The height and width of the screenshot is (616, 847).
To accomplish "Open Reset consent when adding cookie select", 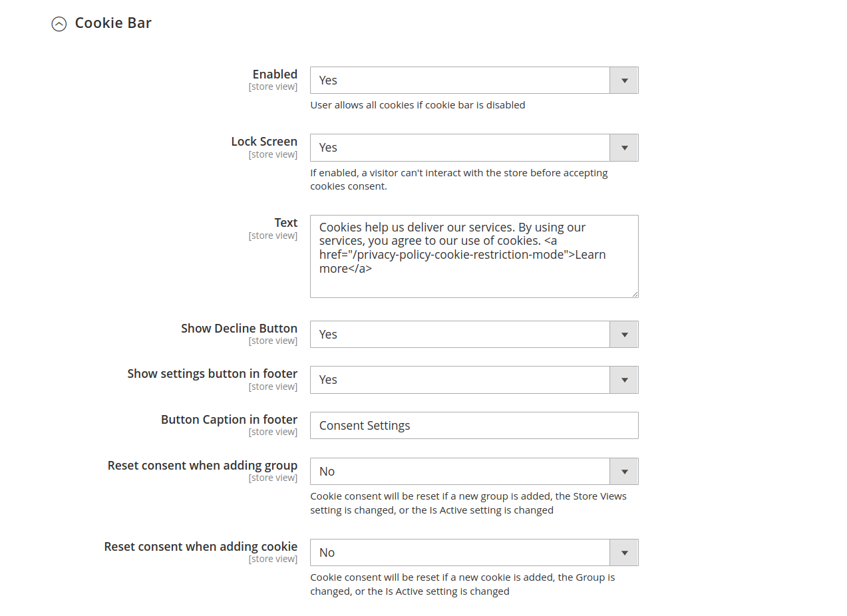I will tap(460, 553).
